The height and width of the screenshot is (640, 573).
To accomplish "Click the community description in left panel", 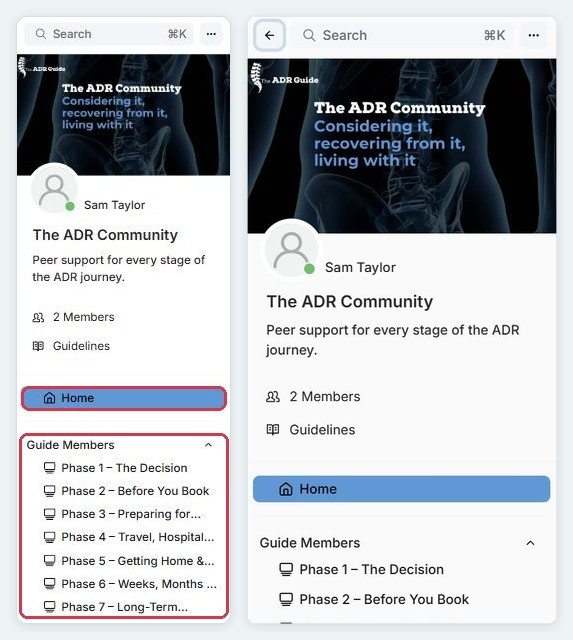I will point(118,268).
